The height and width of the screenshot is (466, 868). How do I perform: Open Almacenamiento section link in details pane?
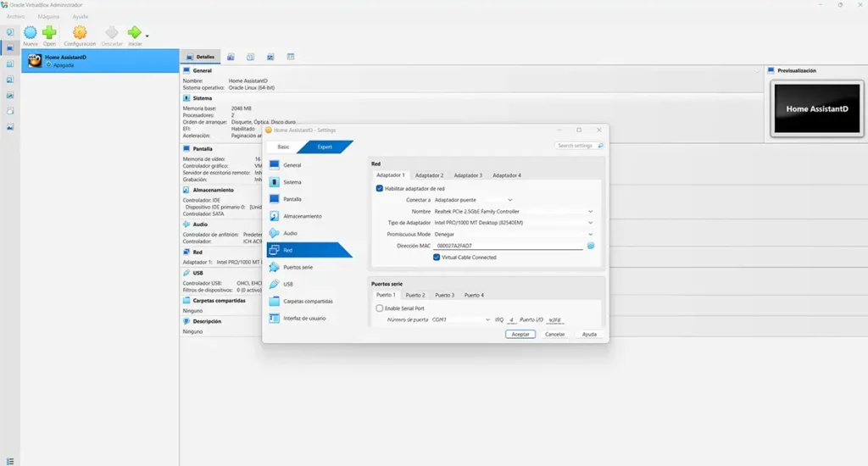[x=213, y=191]
